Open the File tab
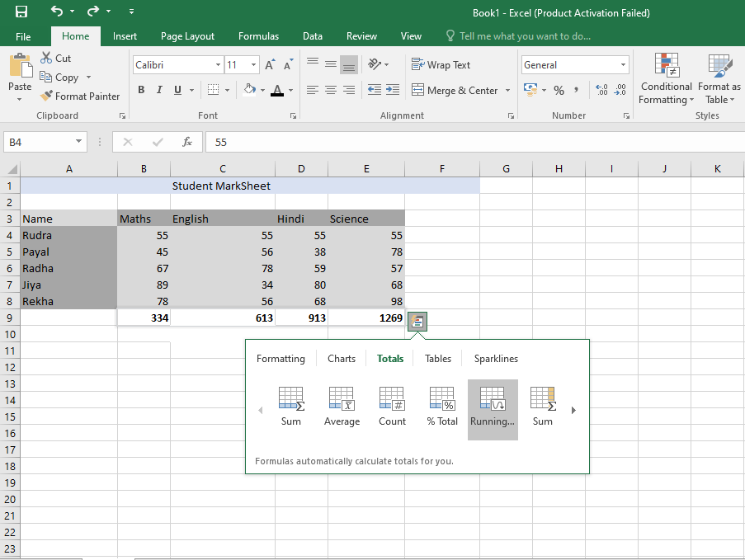The width and height of the screenshot is (745, 560). (x=23, y=36)
